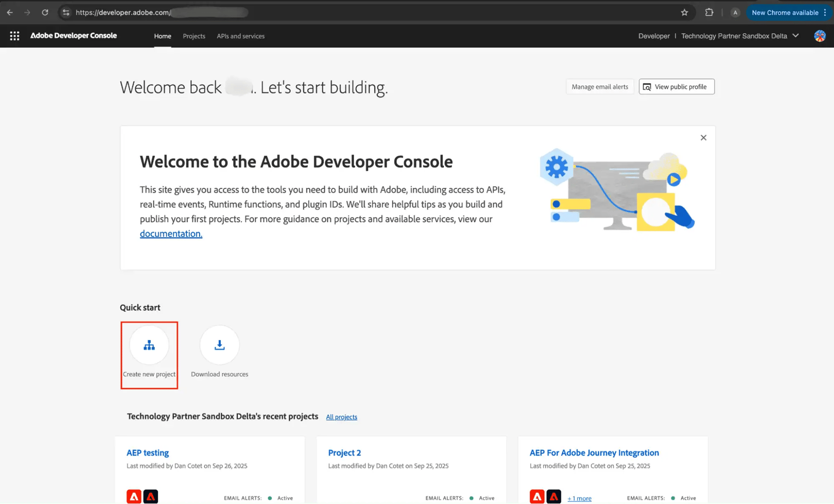Image resolution: width=834 pixels, height=504 pixels.
Task: Expand the +1 more services link on AEP For Adobe Journey Integration
Action: point(579,498)
